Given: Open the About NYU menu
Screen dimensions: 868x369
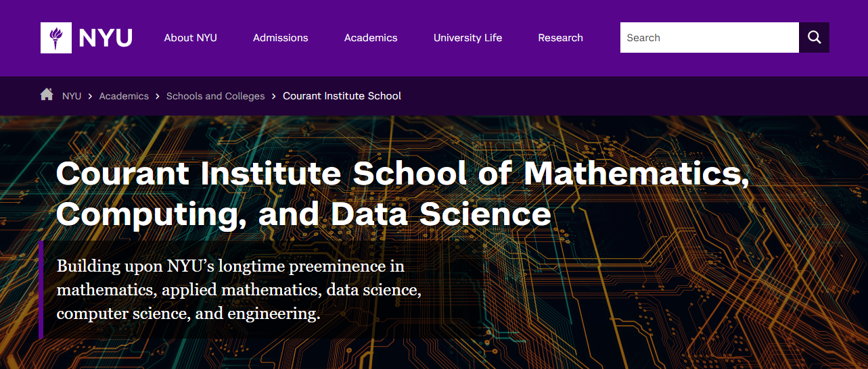Looking at the screenshot, I should click(x=190, y=38).
